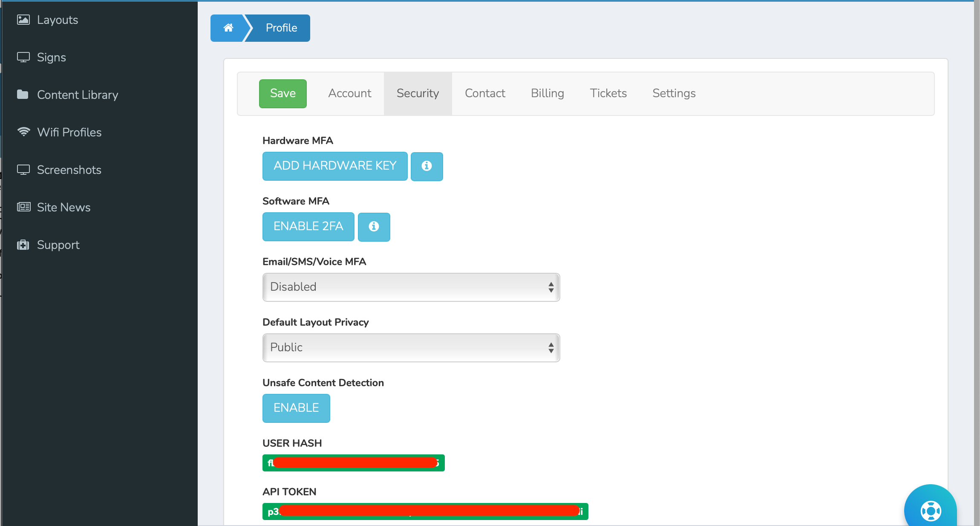Open the life-ring help widget
This screenshot has height=526, width=980.
[930, 510]
